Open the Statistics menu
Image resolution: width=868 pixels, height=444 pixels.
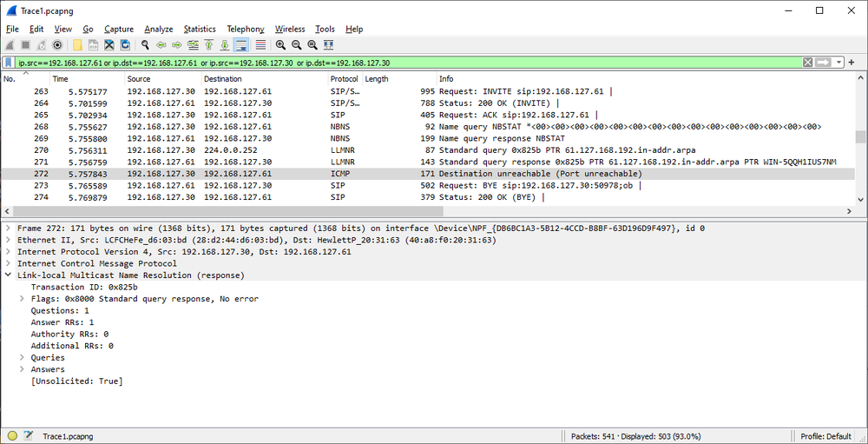coord(200,29)
